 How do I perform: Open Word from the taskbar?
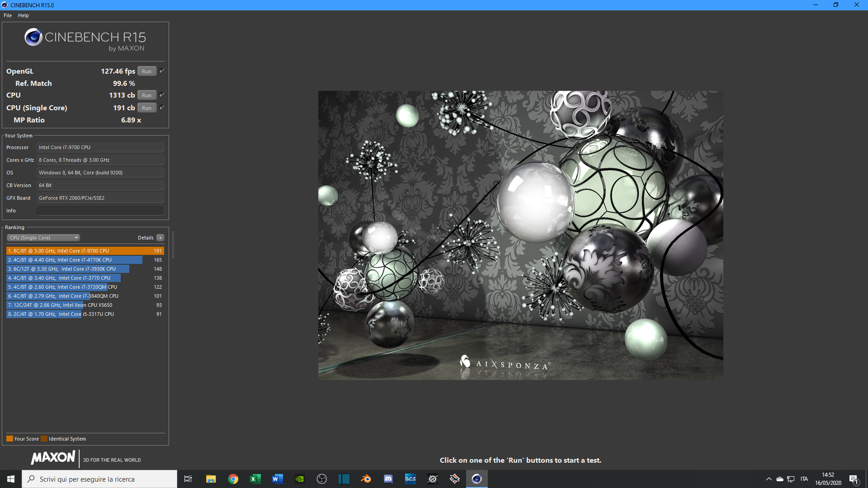pos(278,479)
